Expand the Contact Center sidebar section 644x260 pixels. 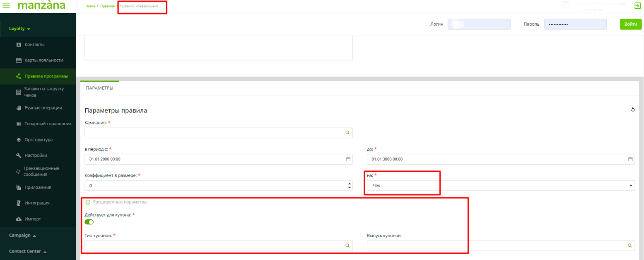[27, 251]
